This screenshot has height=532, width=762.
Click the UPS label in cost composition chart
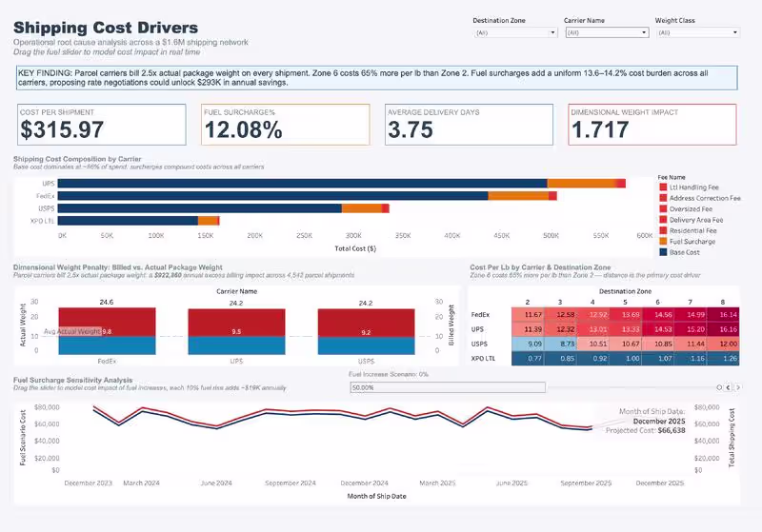(49, 184)
